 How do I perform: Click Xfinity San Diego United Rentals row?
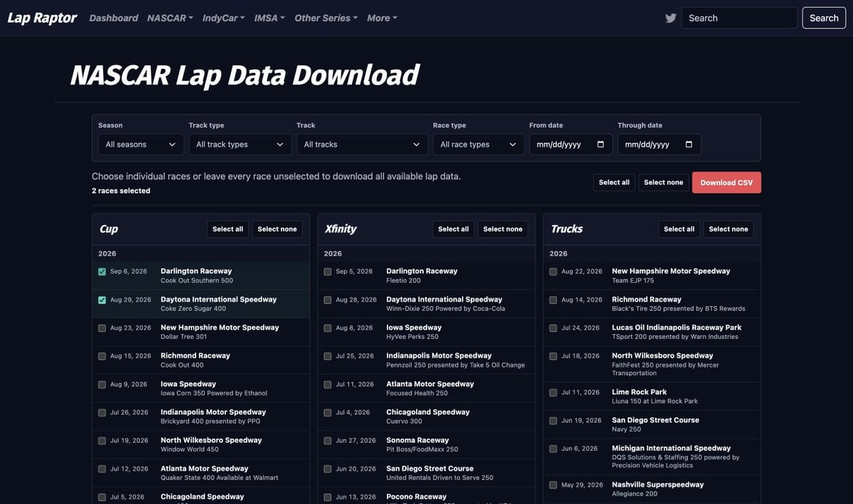click(x=426, y=473)
